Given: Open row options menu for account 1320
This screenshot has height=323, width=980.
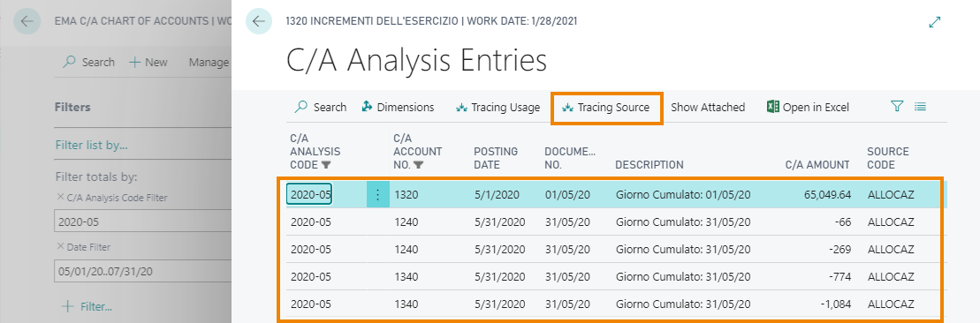Looking at the screenshot, I should click(x=377, y=194).
